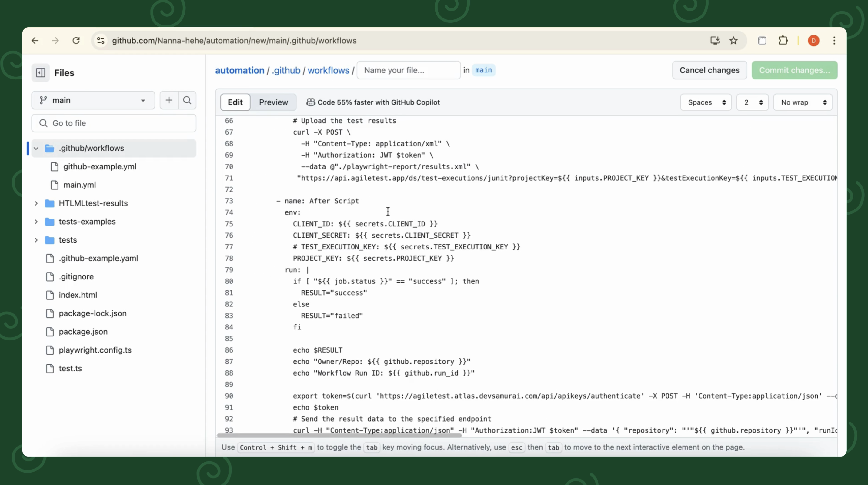Open file search with the magnifier icon
Viewport: 868px width, 485px height.
click(187, 100)
